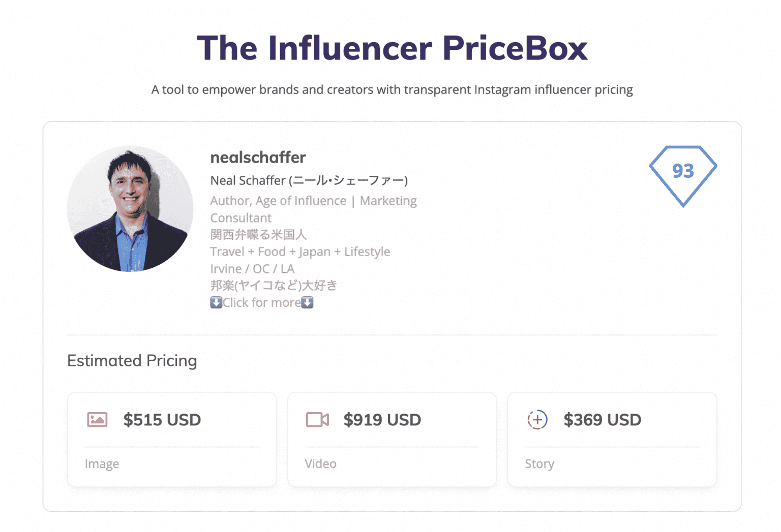The image size is (781, 532).
Task: Select the Video camera icon on the pricing card
Action: point(317,420)
